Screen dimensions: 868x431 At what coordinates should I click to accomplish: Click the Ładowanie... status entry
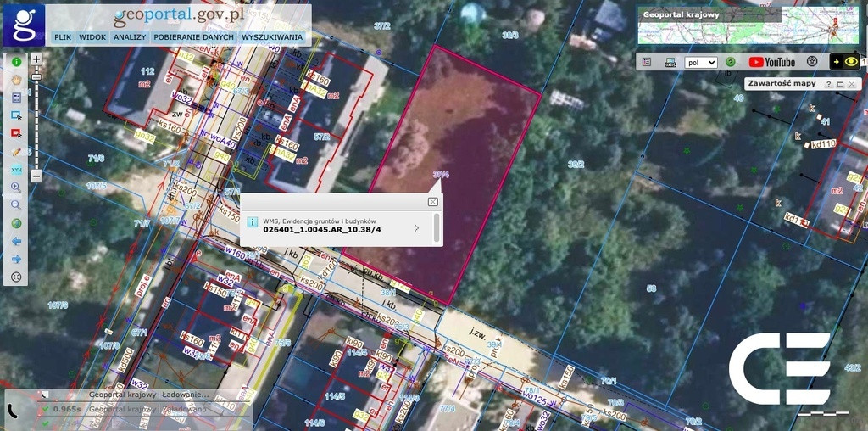click(185, 395)
